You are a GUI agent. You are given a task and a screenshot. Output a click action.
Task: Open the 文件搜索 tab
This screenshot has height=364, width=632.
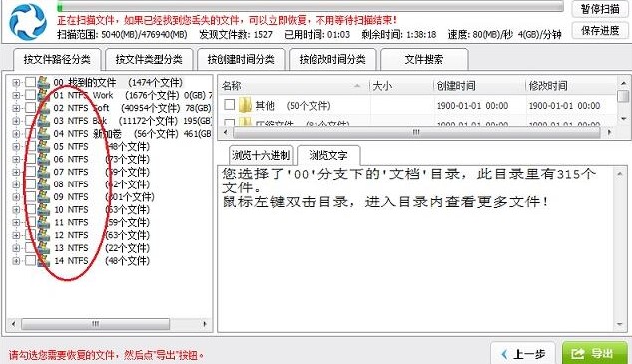click(x=424, y=60)
